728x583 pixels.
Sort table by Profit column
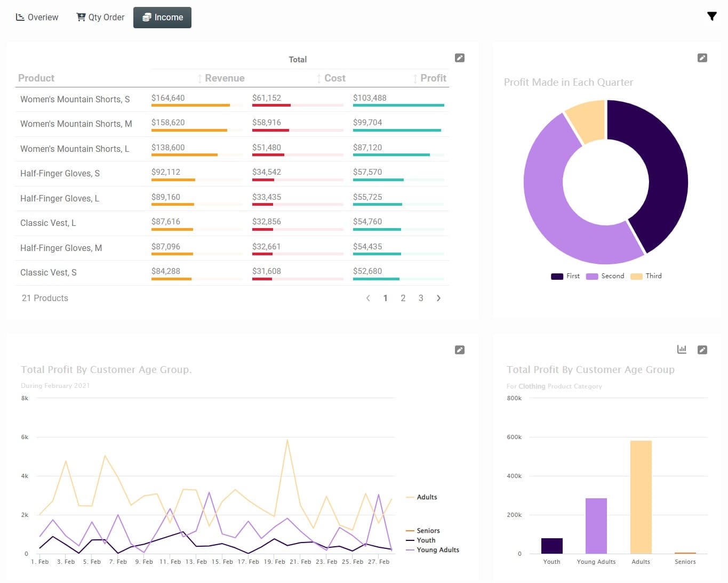click(430, 78)
